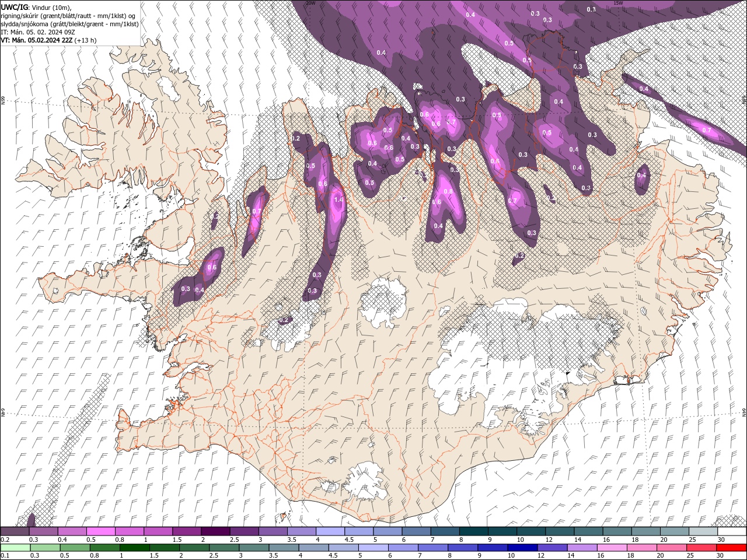Image resolution: width=747 pixels, height=560 pixels.
Task: Select the violet 12 swatch, bottom legend row
Action: coord(552,548)
